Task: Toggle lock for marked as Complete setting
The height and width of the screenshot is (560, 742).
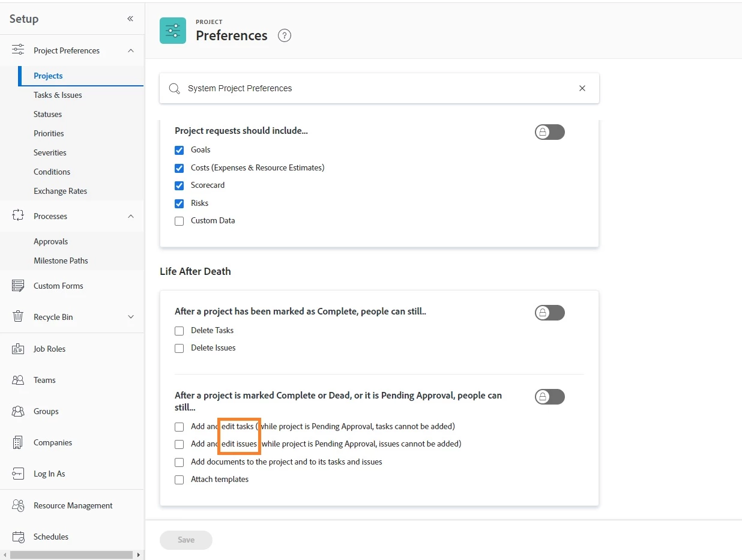Action: (550, 313)
